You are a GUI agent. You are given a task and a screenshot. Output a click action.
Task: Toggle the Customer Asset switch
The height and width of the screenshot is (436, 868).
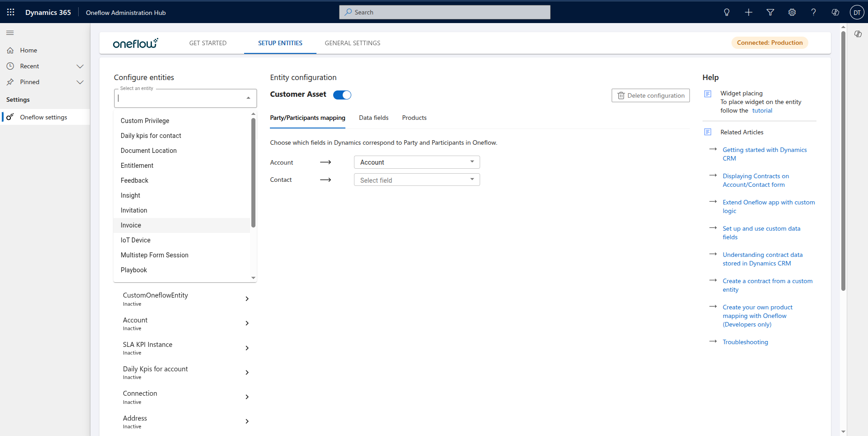tap(342, 95)
